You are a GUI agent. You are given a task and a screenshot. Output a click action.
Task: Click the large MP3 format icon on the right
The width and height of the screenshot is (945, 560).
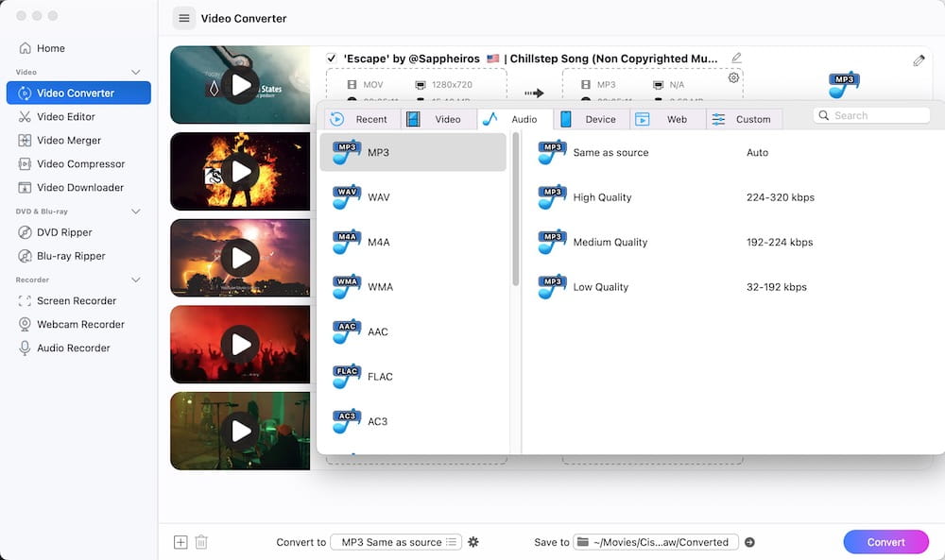844,85
